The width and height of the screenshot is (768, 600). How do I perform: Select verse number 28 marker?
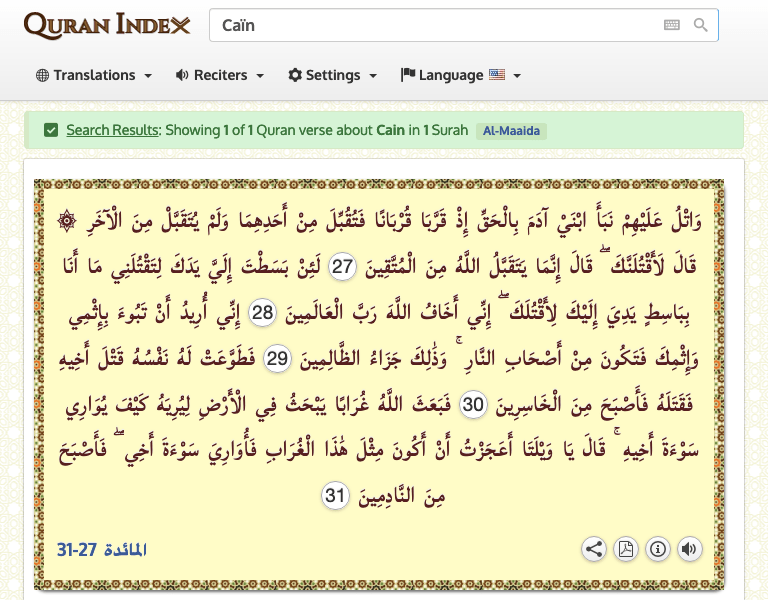pyautogui.click(x=263, y=312)
